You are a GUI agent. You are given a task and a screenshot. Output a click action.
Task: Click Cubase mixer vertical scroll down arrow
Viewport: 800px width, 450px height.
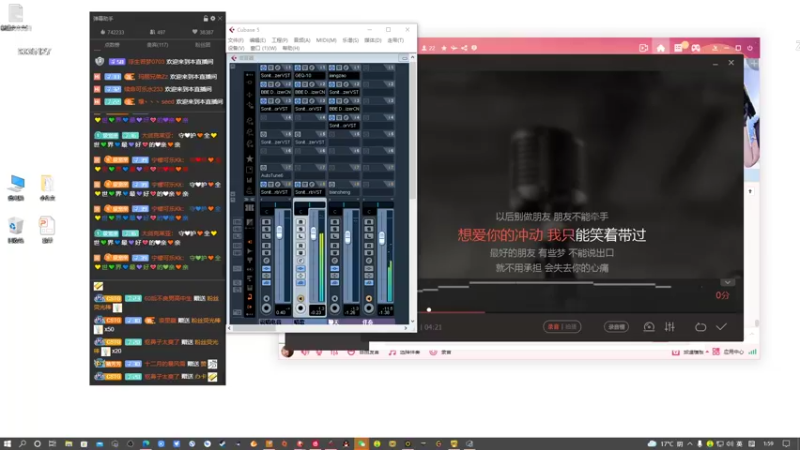pyautogui.click(x=412, y=321)
